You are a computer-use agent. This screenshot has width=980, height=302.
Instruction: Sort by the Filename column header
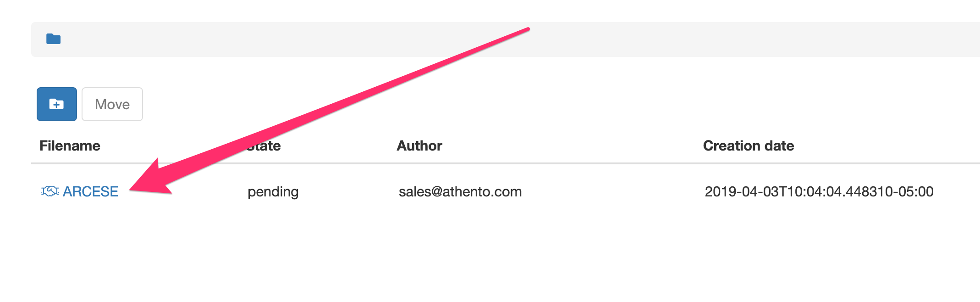tap(70, 146)
